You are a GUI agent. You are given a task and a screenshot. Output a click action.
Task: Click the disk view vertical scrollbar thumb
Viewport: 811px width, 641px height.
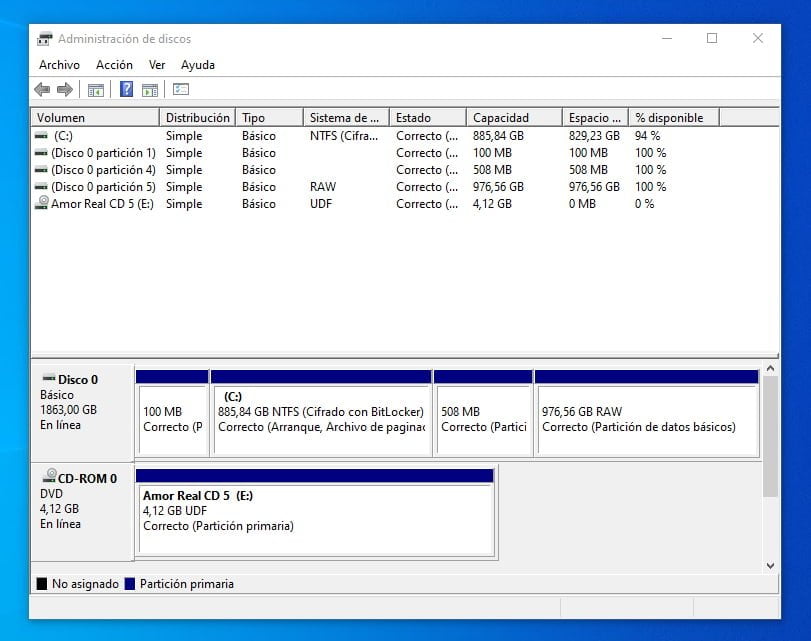pos(770,437)
